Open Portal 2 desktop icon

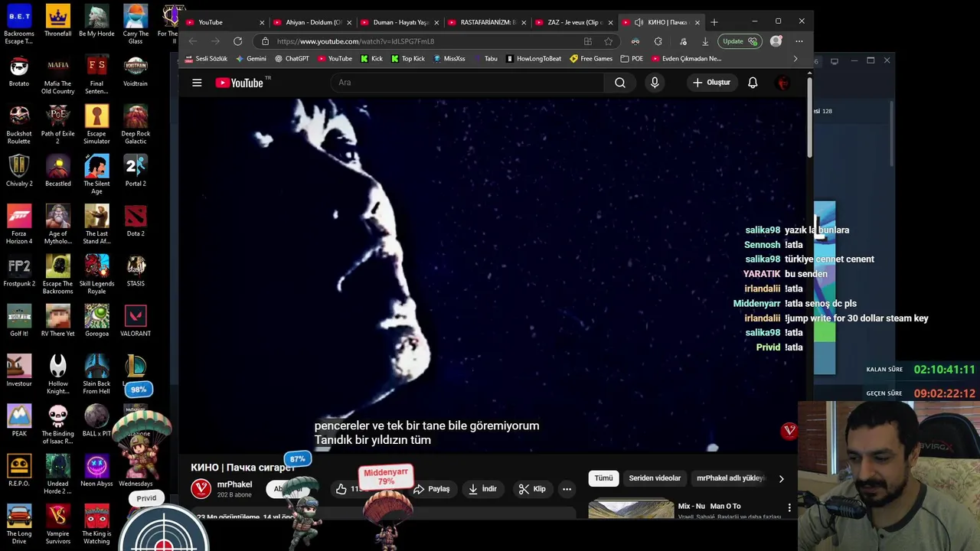coord(136,171)
